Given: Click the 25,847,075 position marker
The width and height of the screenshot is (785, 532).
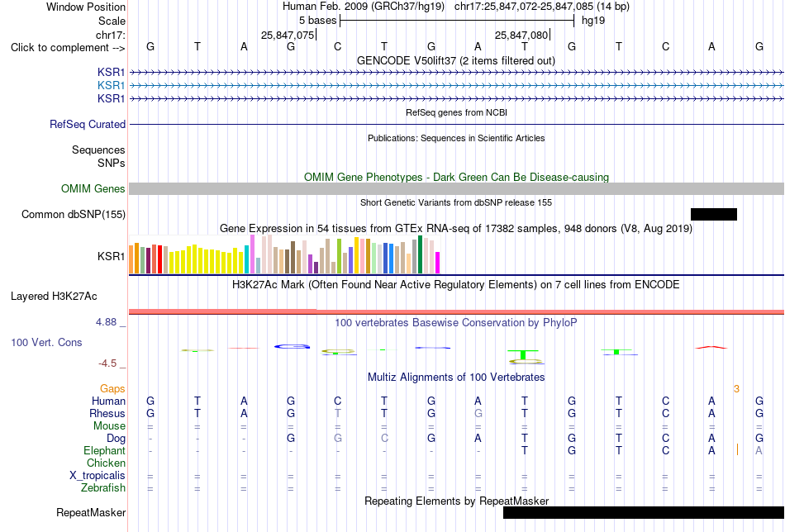Looking at the screenshot, I should pyautogui.click(x=288, y=35).
